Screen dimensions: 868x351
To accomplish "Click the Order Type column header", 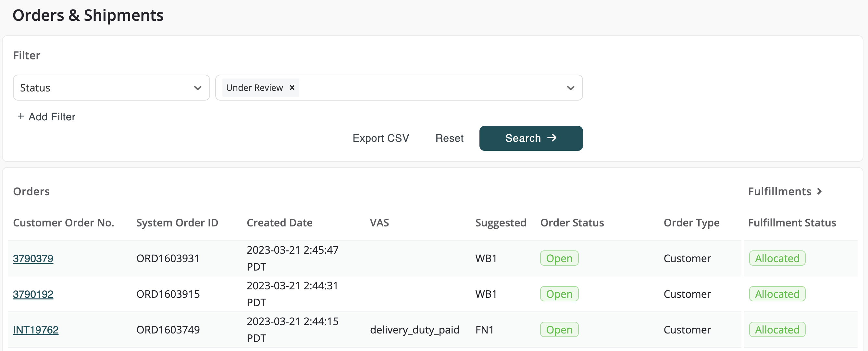I will click(x=691, y=223).
